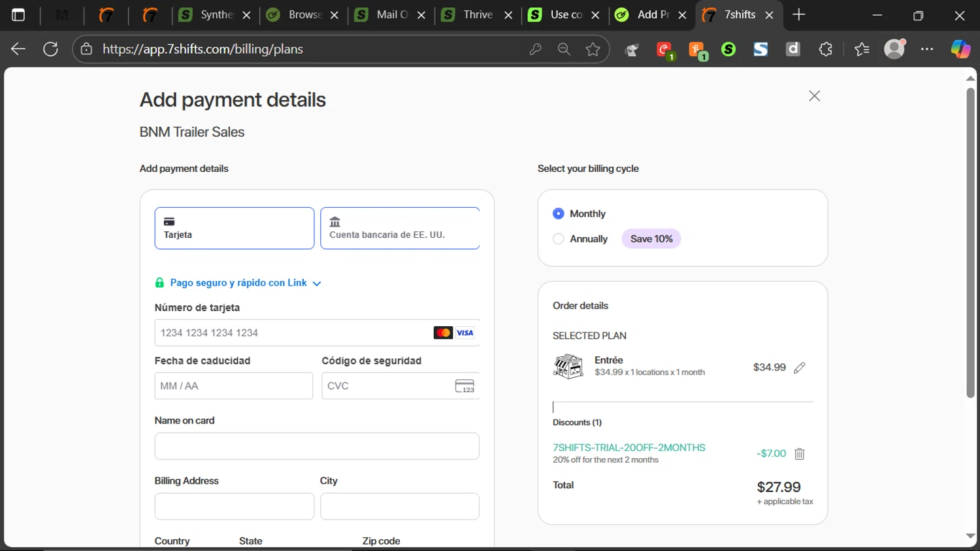
Task: Click the page vertical scrollbar
Action: (971, 242)
